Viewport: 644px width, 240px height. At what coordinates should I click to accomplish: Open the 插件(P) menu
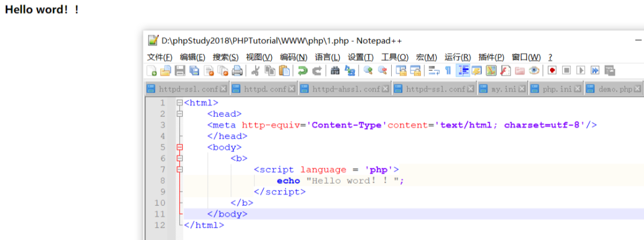click(491, 57)
